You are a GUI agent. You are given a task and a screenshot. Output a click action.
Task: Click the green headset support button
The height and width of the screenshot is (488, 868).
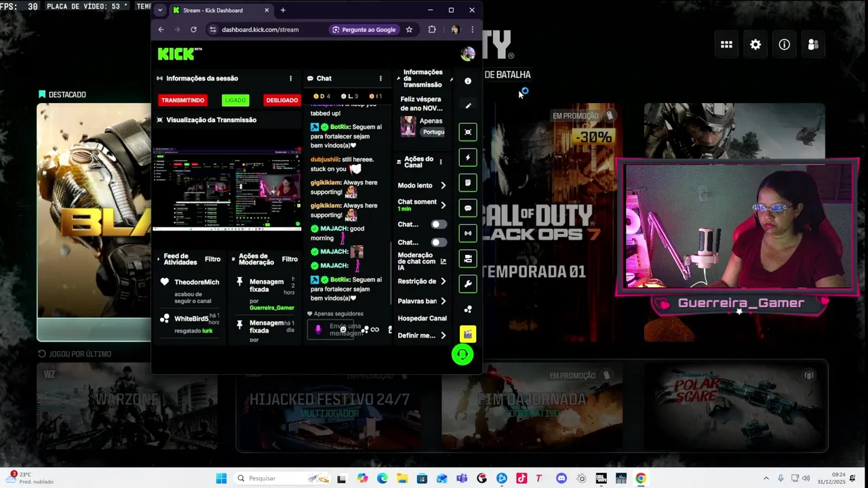pyautogui.click(x=462, y=354)
